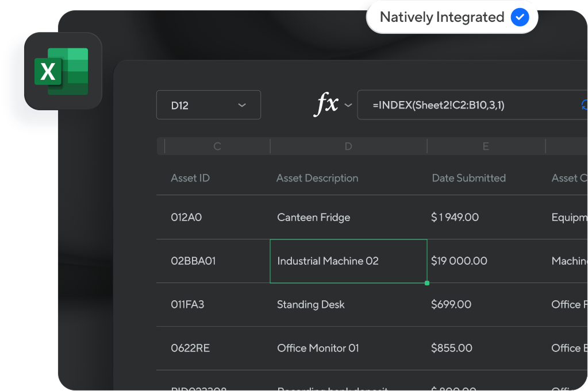This screenshot has width=588, height=391.
Task: Click the green fill handle on selected cell
Action: tap(426, 283)
